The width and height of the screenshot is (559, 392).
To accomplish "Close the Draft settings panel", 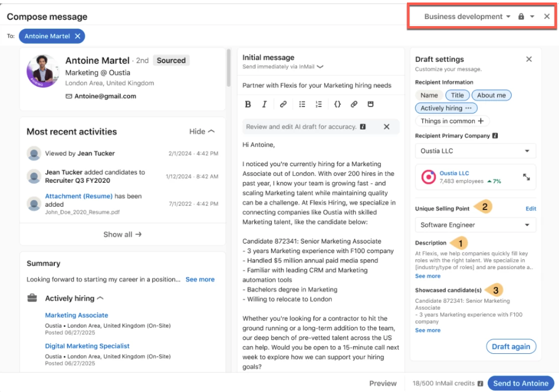I will (529, 59).
